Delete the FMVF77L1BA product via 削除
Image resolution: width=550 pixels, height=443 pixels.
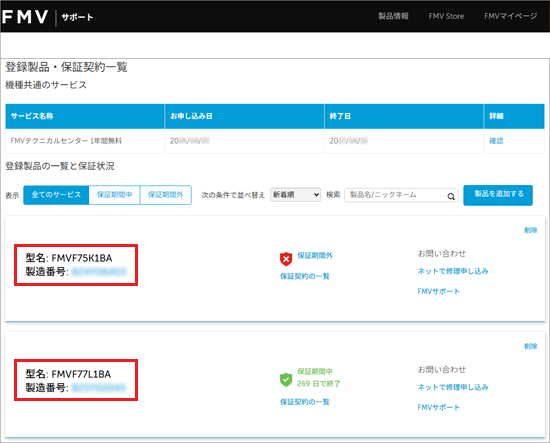click(531, 346)
